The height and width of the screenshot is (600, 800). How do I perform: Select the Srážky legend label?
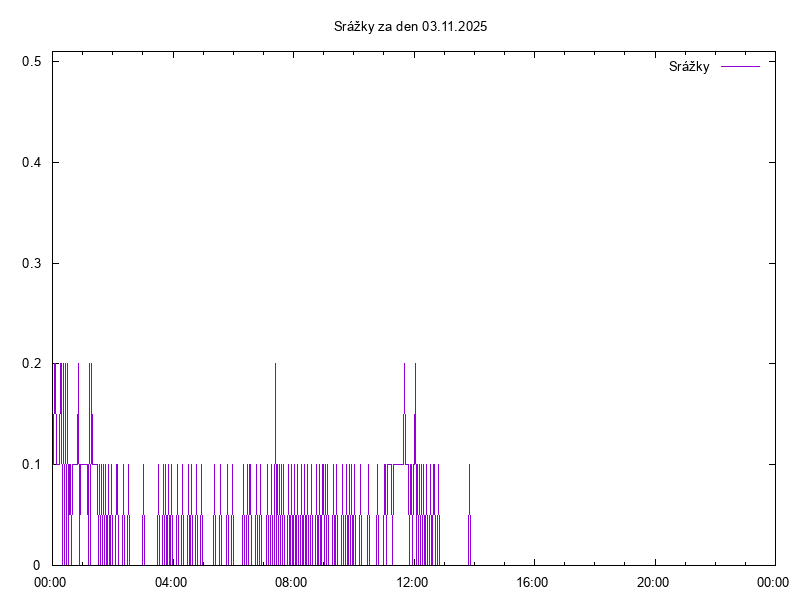689,67
